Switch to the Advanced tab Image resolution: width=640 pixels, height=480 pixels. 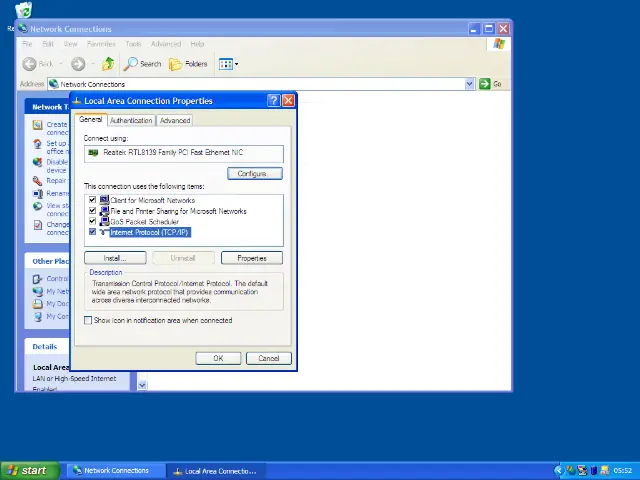point(174,120)
